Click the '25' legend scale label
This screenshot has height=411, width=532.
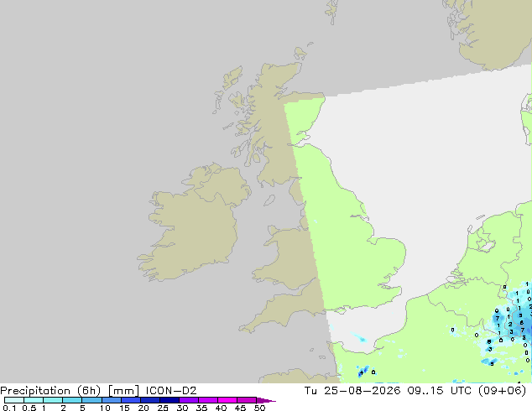click(x=163, y=408)
